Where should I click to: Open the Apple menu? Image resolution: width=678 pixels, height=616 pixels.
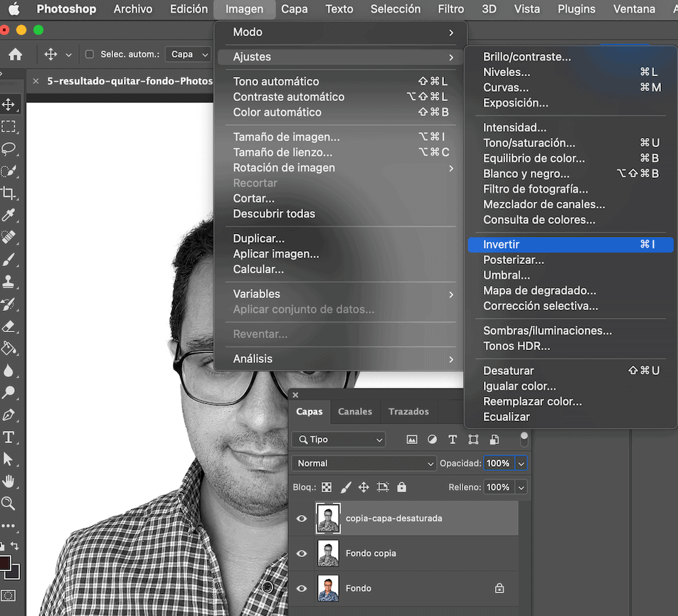(14, 9)
